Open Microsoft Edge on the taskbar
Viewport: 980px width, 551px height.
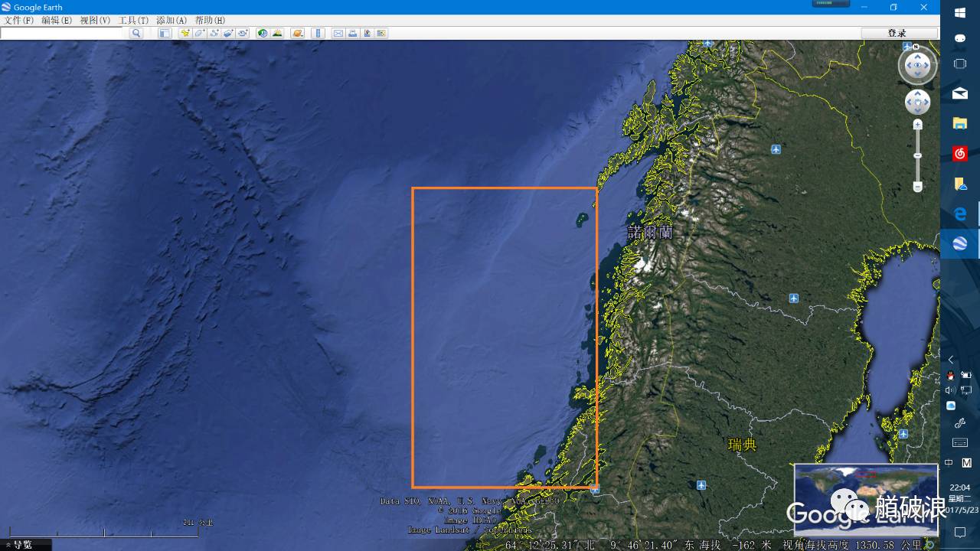(x=960, y=214)
